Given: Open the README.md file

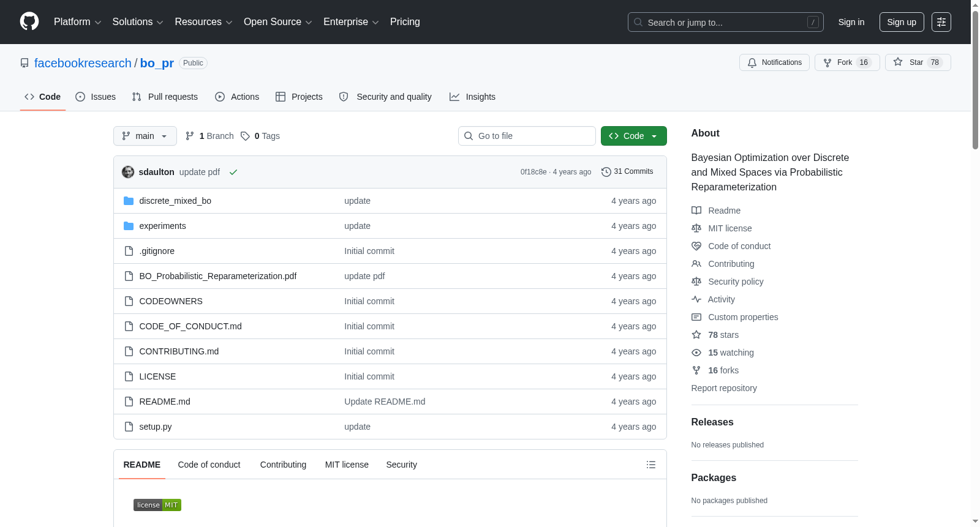Looking at the screenshot, I should [x=165, y=402].
